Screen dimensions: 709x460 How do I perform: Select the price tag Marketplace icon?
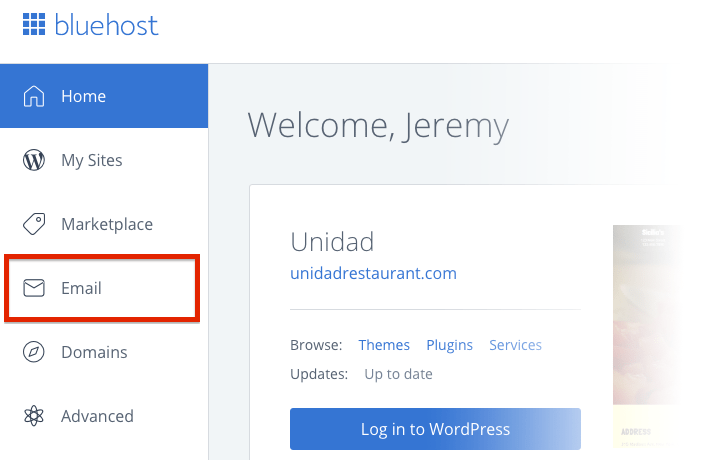point(34,224)
